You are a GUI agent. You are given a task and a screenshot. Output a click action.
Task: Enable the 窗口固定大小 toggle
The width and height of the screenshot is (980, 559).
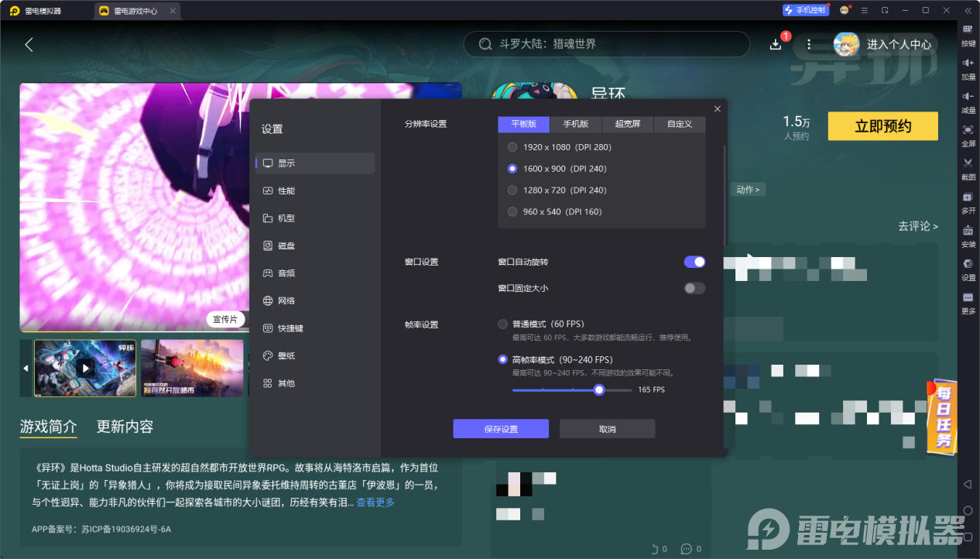click(694, 288)
